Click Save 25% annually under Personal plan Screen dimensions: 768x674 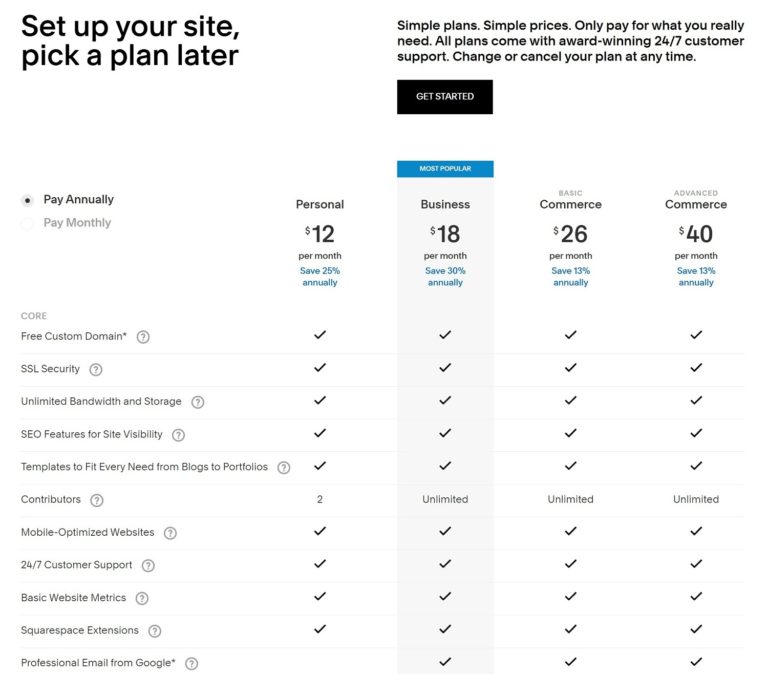(x=320, y=276)
